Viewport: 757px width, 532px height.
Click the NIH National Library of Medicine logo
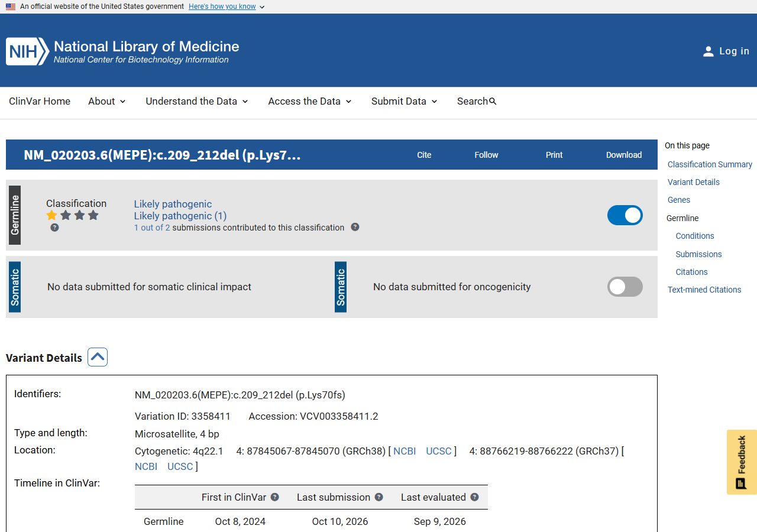122,51
